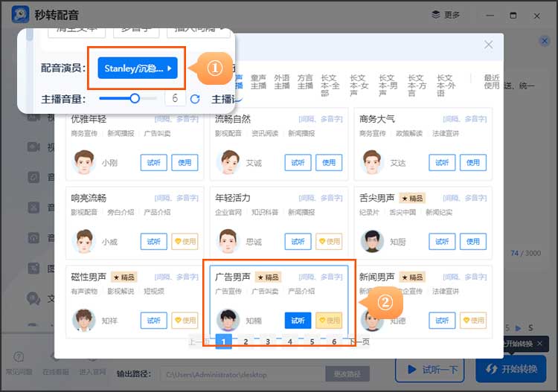Viewport: 558px width, 392px height.
Task: Preview 知祥's voice with 试听
Action: point(154,321)
